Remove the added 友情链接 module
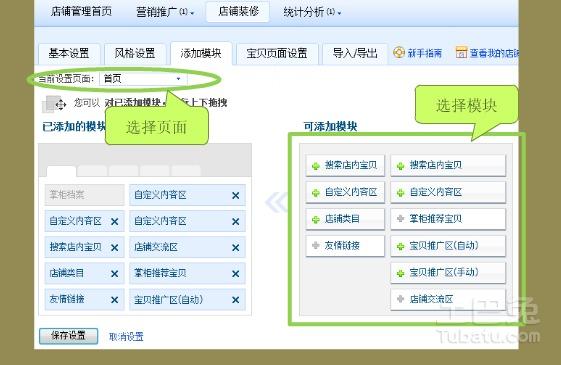The width and height of the screenshot is (561, 365). click(x=114, y=300)
